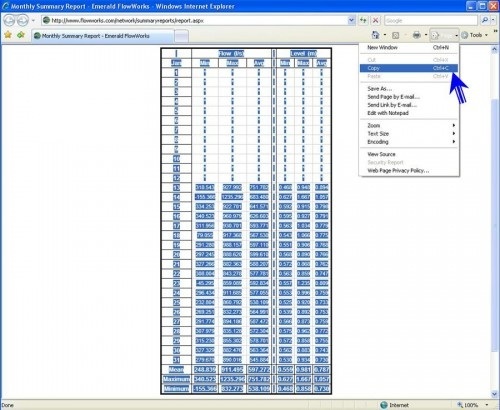Click the Done status bar text

8,405
